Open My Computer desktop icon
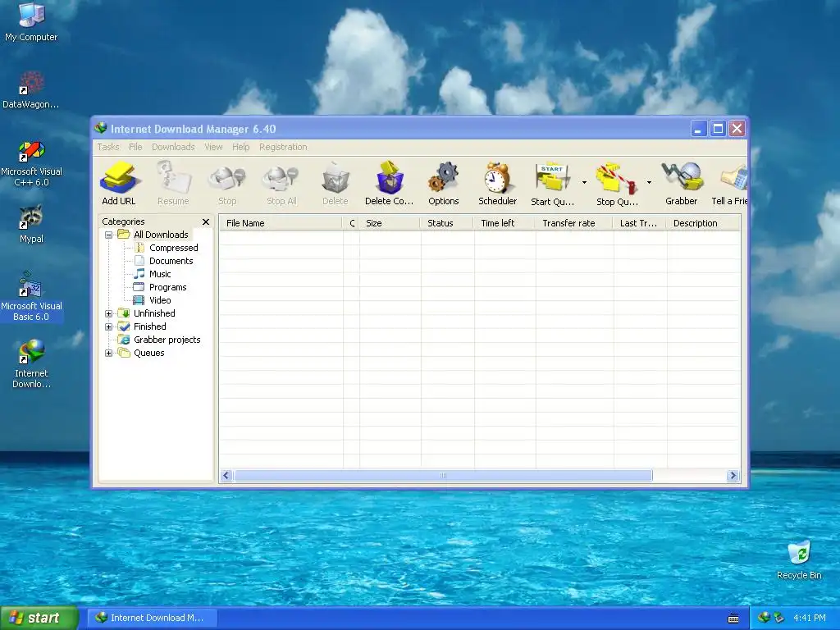This screenshot has height=630, width=840. click(x=31, y=22)
